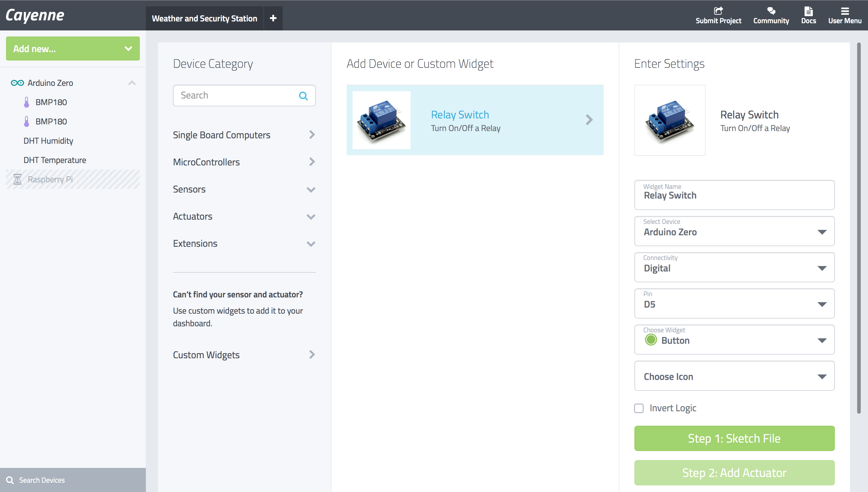The image size is (868, 492).
Task: Click the Arduino Zero infinity logo icon
Action: coord(17,83)
